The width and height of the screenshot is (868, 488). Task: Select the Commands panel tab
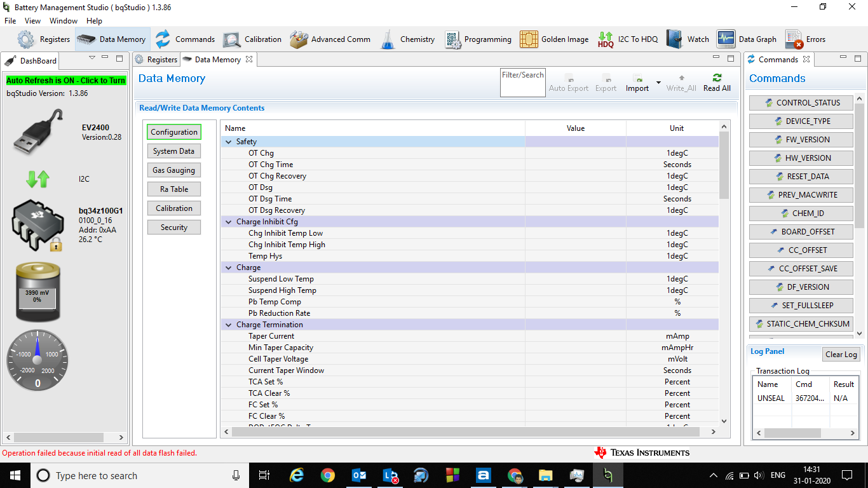(778, 60)
